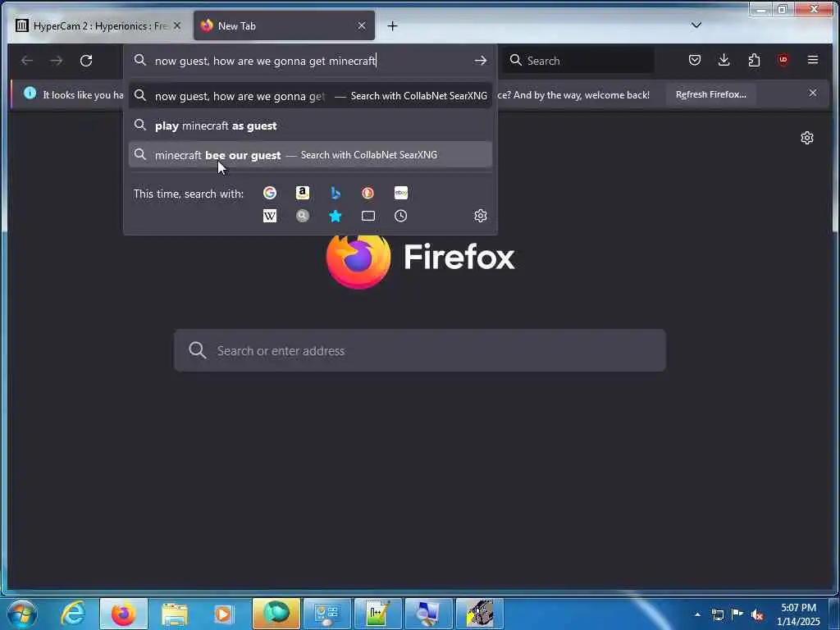
Task: Select the gray magnifier search engine icon
Action: tap(303, 216)
